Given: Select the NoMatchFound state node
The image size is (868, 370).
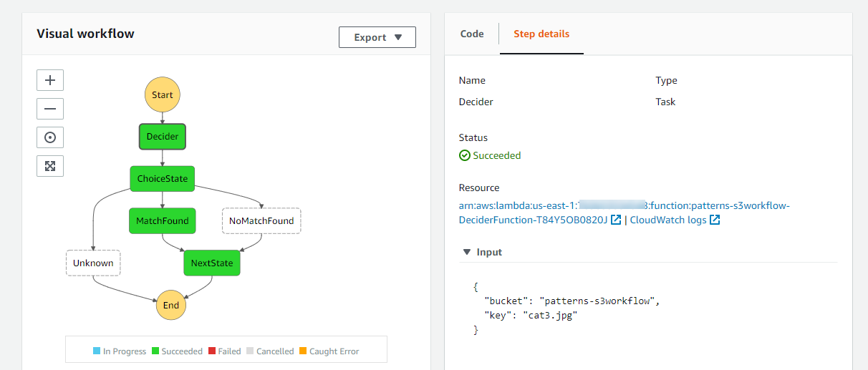Looking at the screenshot, I should (261, 220).
